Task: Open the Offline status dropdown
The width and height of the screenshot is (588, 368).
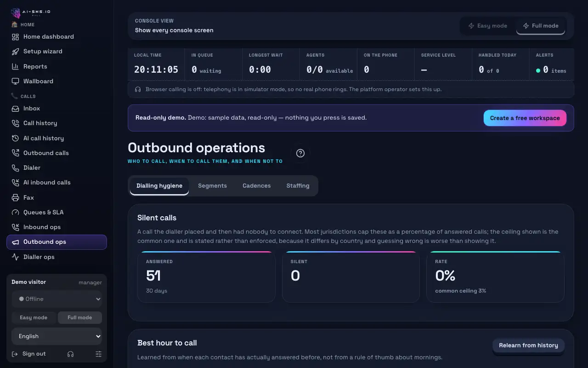Action: (57, 299)
